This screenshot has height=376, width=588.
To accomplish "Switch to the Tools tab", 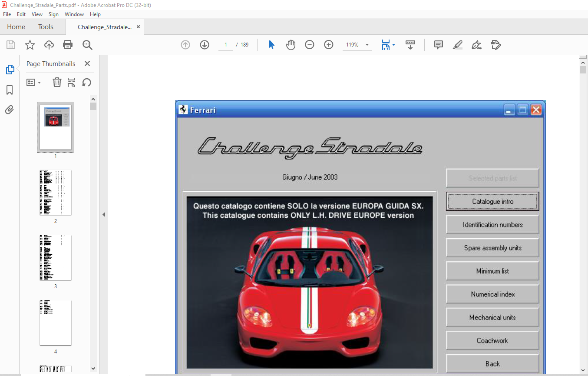I will [x=46, y=27].
